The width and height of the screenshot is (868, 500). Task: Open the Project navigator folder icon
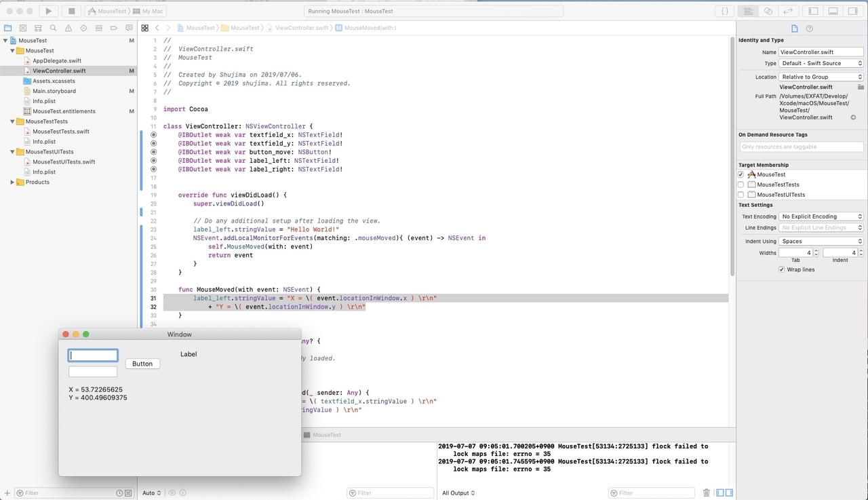tap(8, 28)
